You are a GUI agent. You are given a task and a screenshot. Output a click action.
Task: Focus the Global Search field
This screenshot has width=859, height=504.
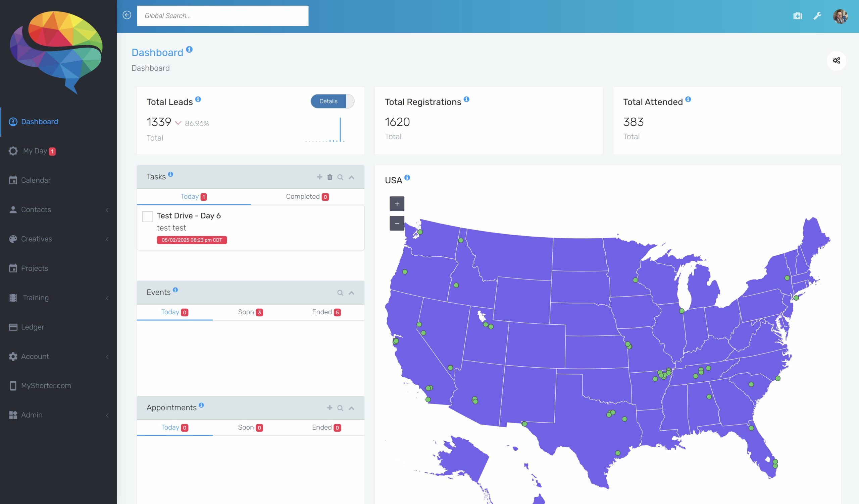click(222, 16)
